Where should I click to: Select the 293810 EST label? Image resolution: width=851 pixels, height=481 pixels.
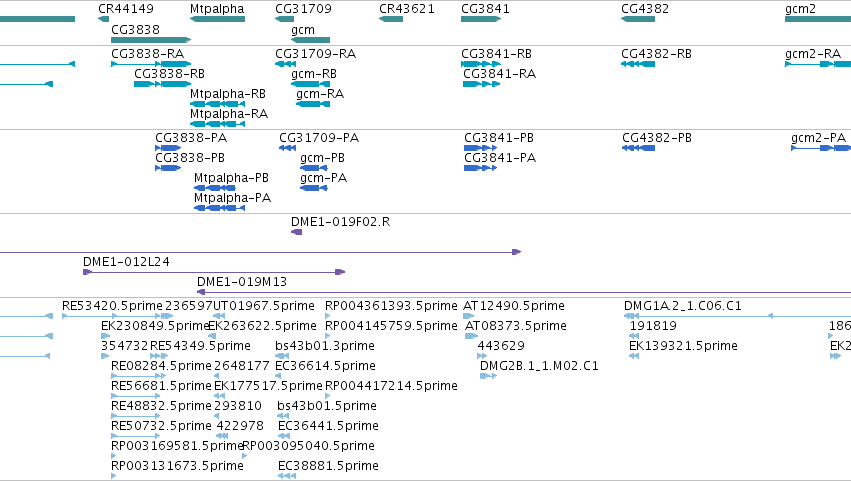coord(238,407)
